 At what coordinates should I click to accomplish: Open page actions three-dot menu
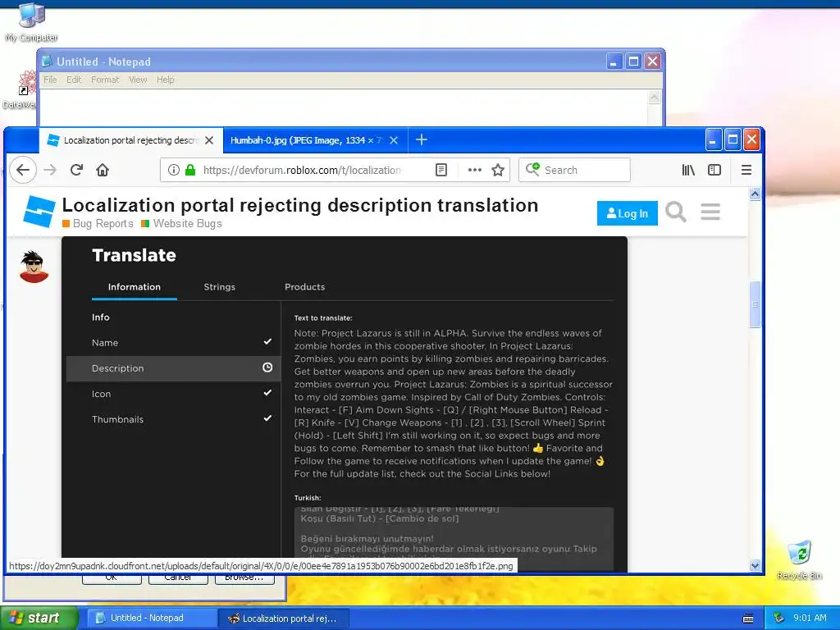click(475, 170)
